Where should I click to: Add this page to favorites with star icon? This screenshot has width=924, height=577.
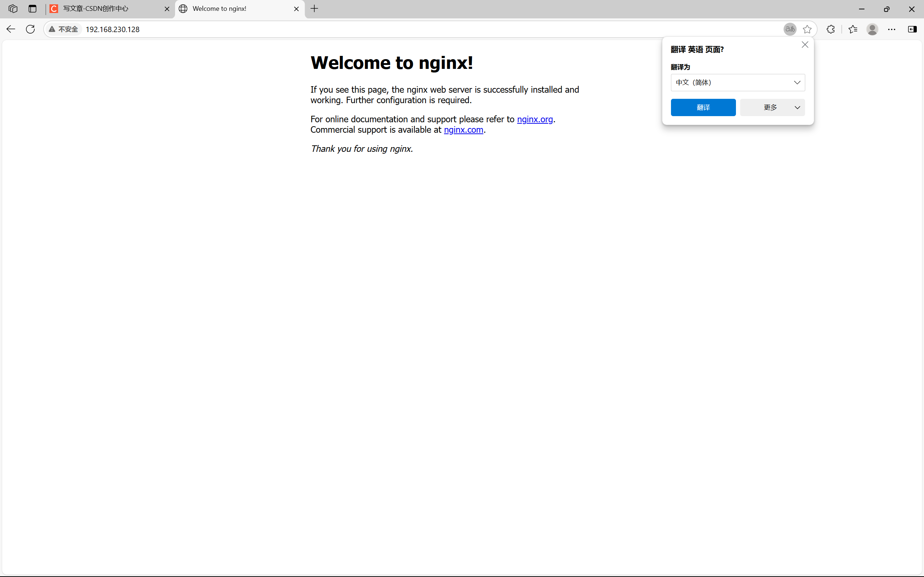point(808,29)
